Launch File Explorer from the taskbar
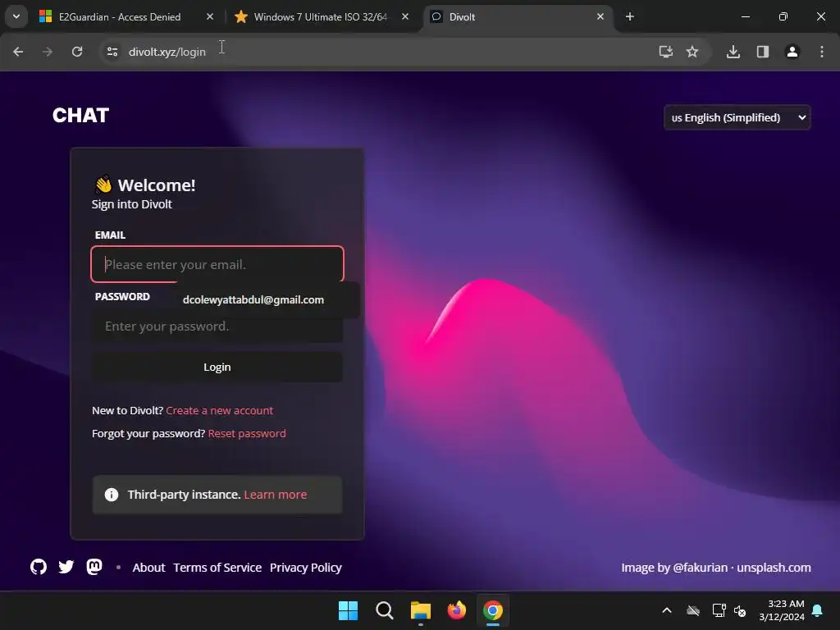Image resolution: width=840 pixels, height=630 pixels. (x=421, y=610)
